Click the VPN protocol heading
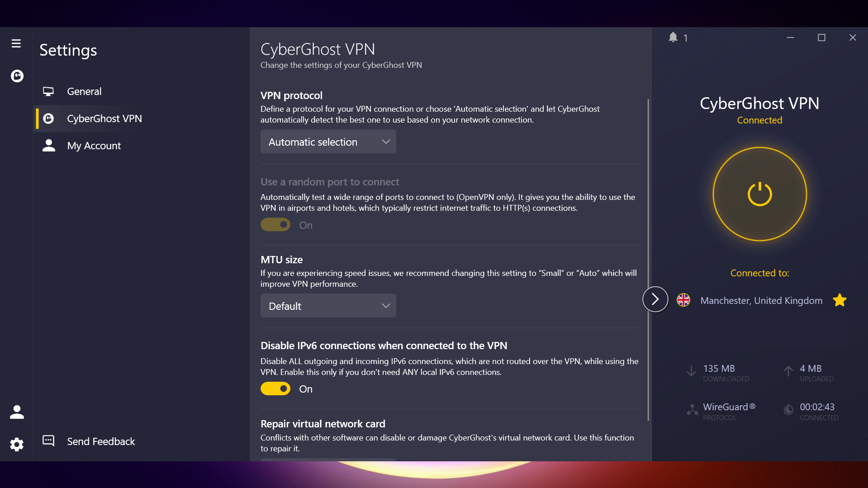Screen dimensions: 868x488 (x=291, y=95)
